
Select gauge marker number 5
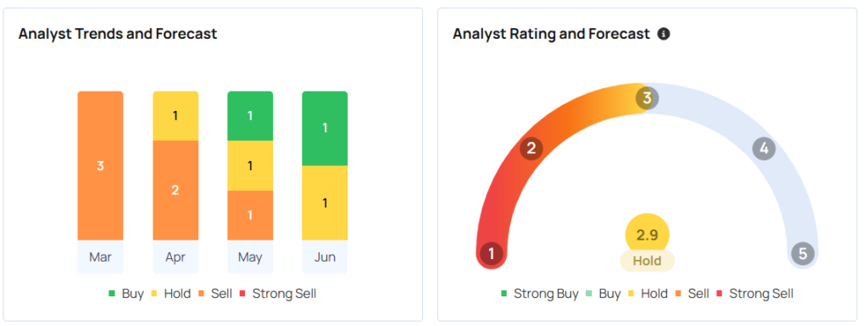[x=803, y=254]
